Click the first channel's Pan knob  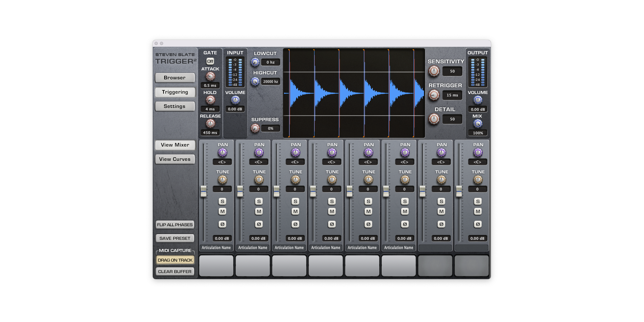pyautogui.click(x=223, y=153)
